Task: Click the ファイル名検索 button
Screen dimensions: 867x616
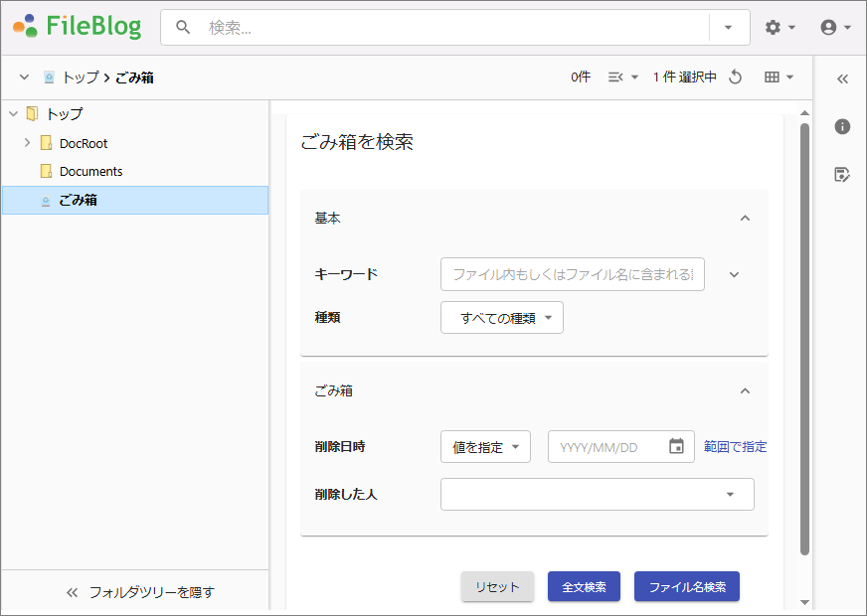Action: point(687,587)
